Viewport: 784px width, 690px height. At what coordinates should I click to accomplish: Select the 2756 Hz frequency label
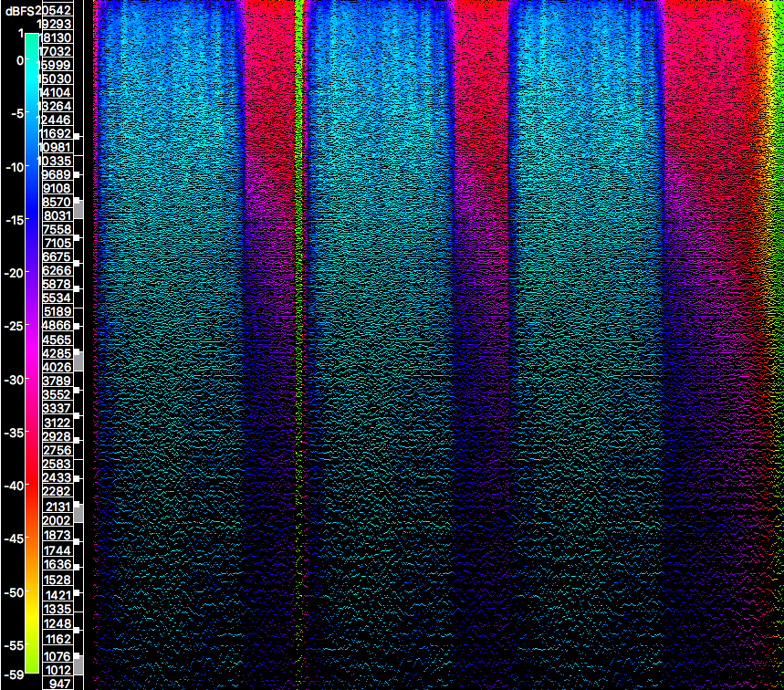coord(57,450)
